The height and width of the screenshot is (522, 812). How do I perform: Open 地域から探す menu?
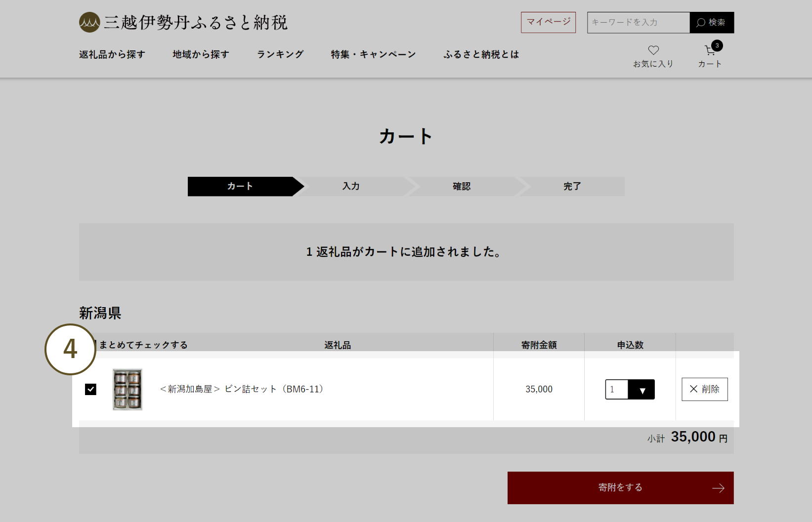(201, 54)
